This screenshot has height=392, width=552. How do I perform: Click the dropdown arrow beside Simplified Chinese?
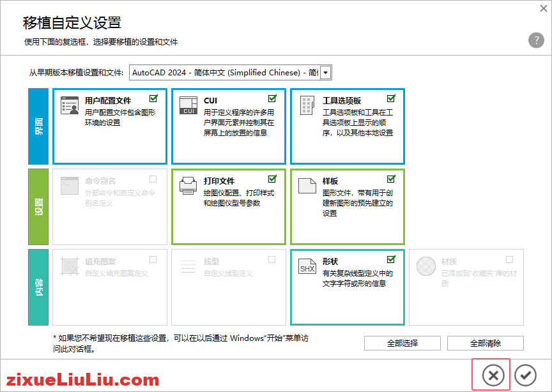tap(325, 72)
